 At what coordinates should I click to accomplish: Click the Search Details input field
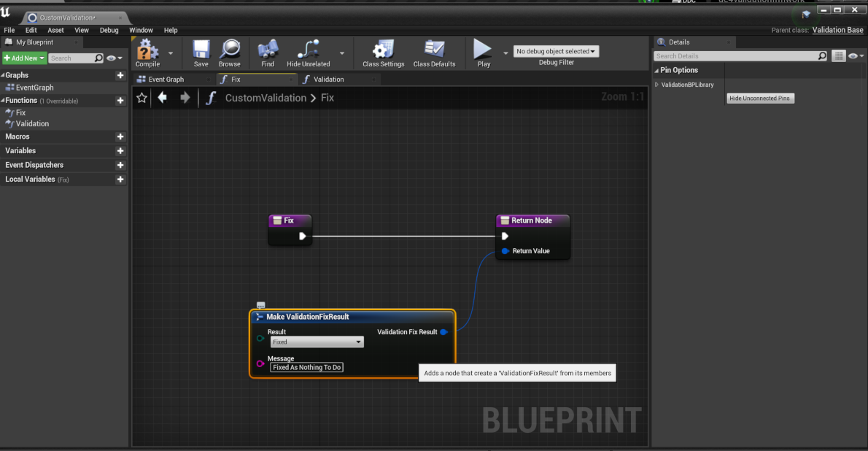coord(735,56)
